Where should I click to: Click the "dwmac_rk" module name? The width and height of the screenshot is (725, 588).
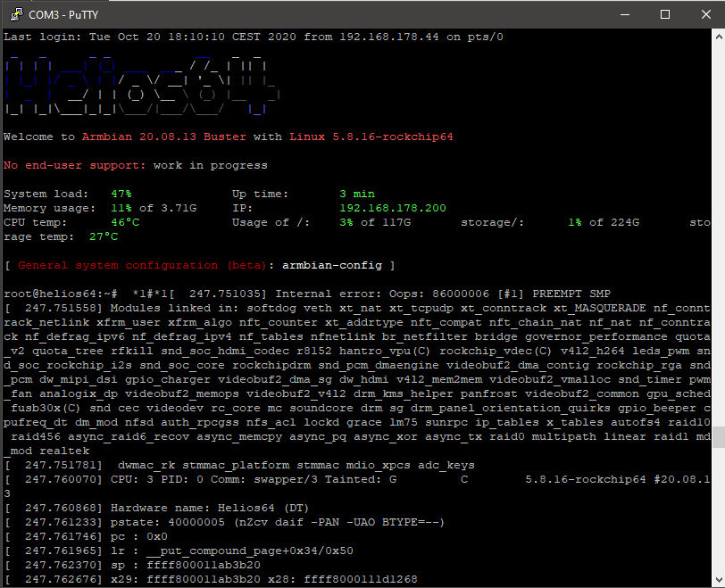point(146,466)
